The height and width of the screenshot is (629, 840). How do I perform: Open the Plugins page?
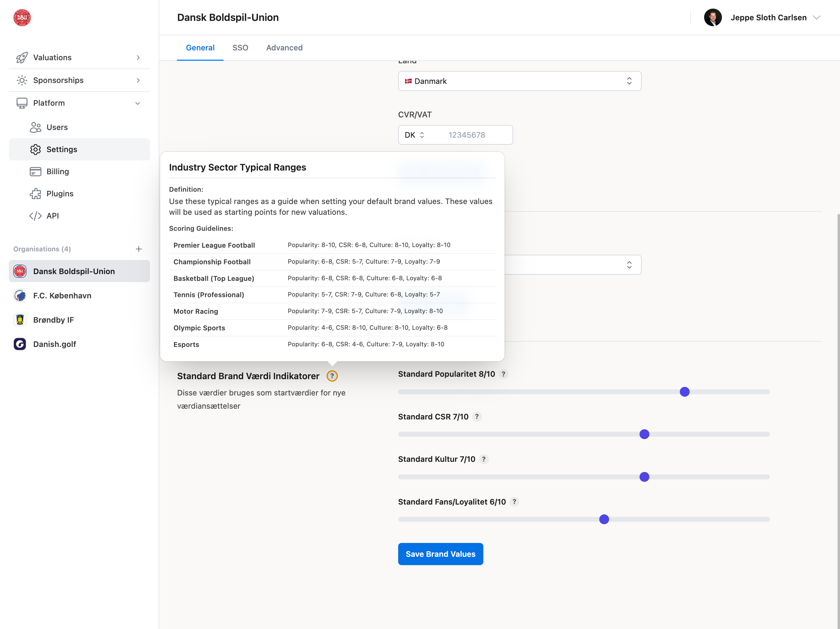point(60,194)
